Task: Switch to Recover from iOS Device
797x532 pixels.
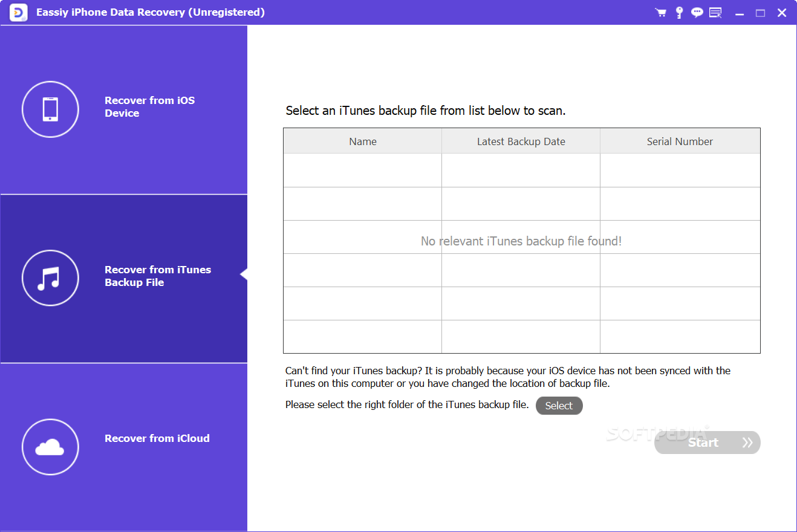Action: point(124,109)
